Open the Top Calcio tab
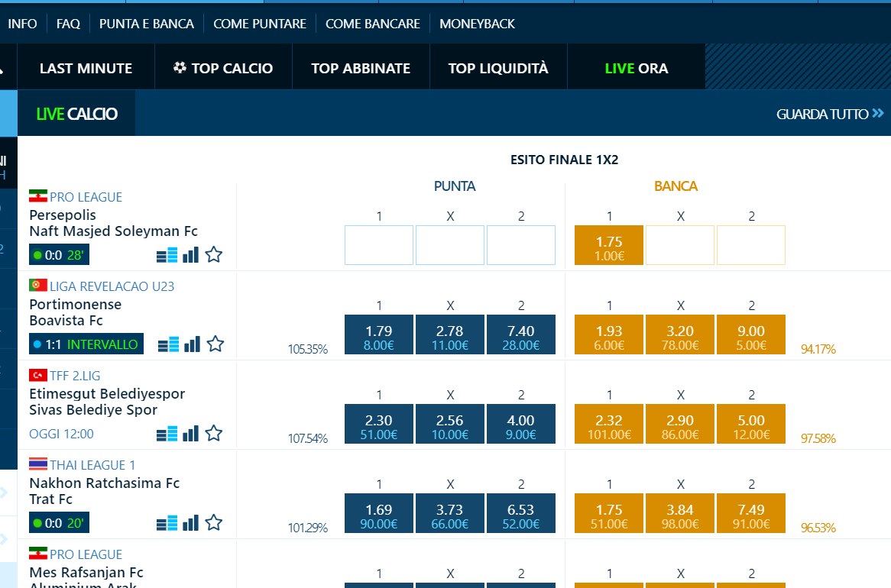891x588 pixels. (223, 68)
